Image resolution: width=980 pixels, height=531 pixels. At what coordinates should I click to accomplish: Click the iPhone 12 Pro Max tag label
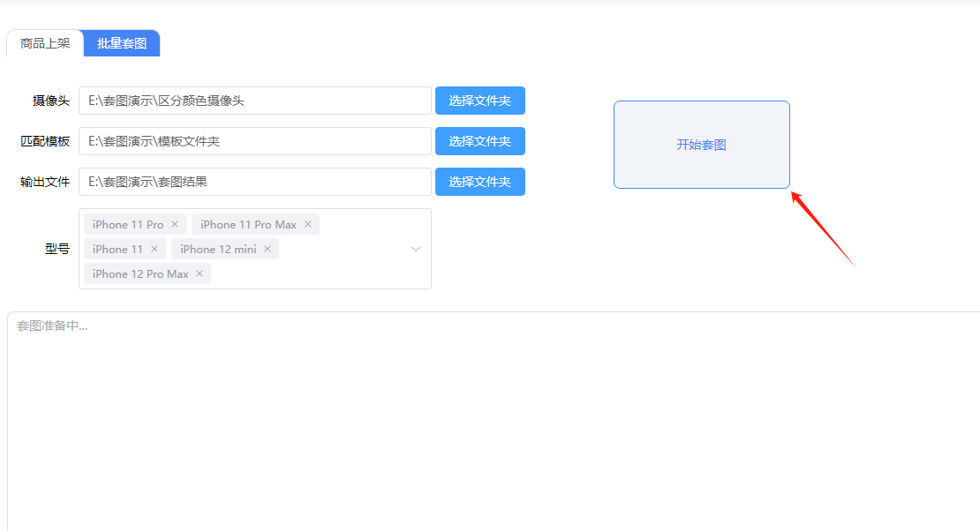pyautogui.click(x=140, y=273)
